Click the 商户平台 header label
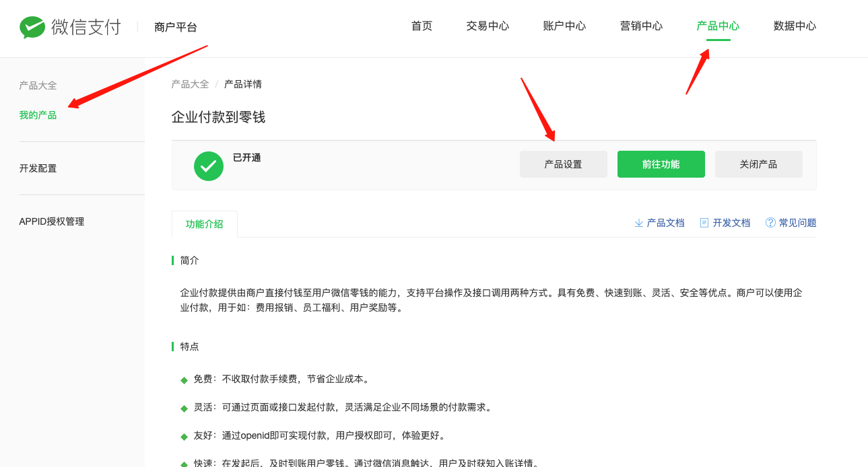This screenshot has width=868, height=467. click(176, 27)
